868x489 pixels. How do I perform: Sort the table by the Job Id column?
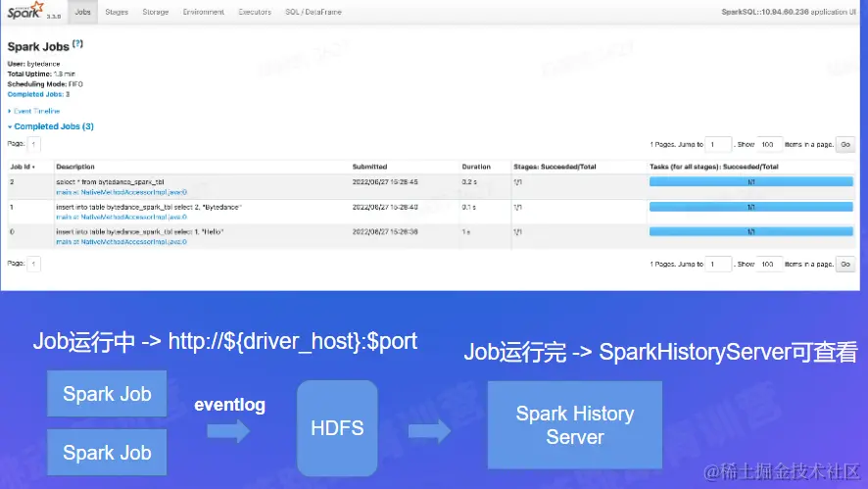click(23, 167)
